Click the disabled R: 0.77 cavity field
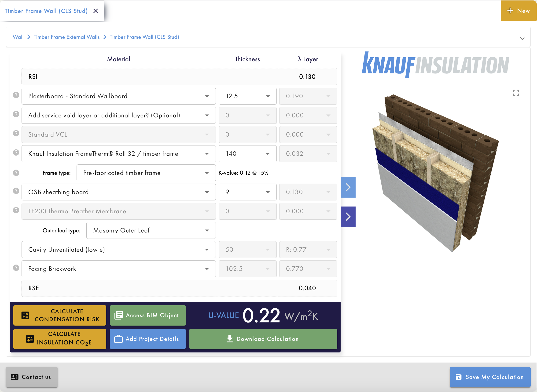This screenshot has height=392, width=537. 308,250
